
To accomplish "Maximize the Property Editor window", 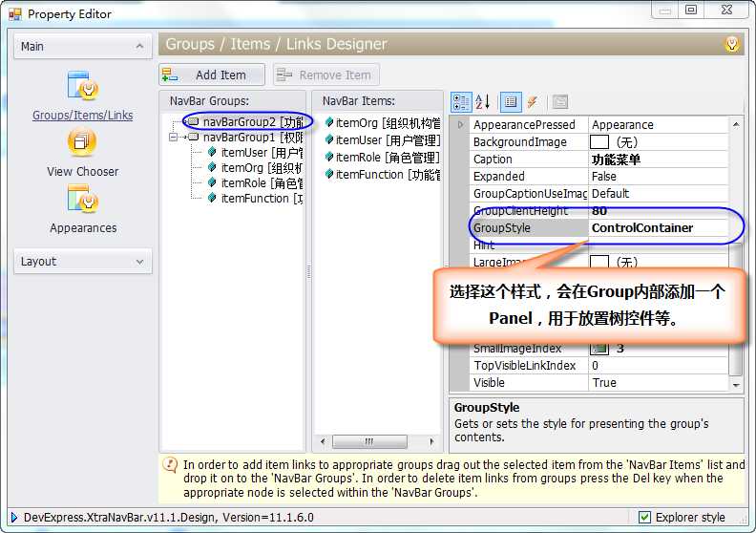I will pos(691,10).
